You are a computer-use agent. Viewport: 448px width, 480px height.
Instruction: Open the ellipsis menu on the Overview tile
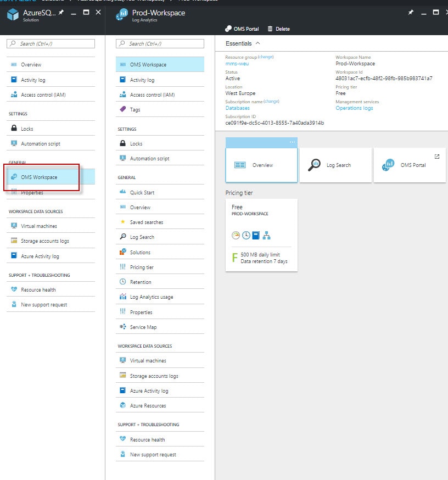point(292,142)
